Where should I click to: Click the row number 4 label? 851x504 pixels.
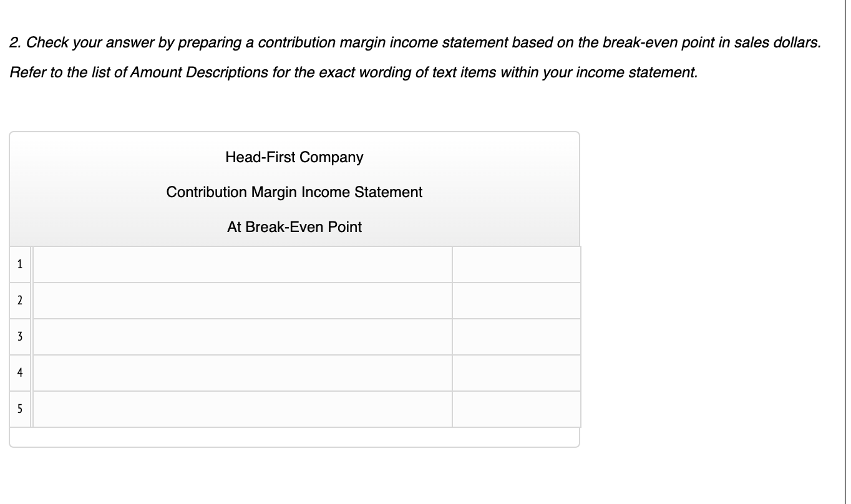(x=20, y=372)
